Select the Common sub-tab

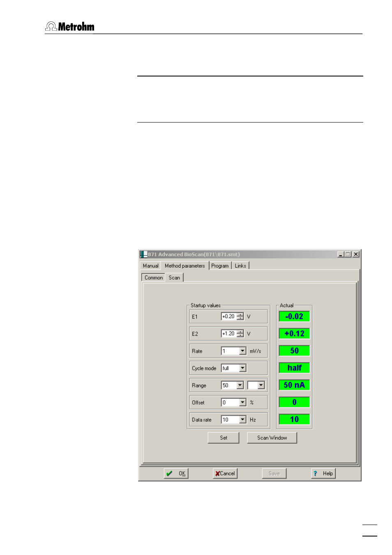(153, 277)
